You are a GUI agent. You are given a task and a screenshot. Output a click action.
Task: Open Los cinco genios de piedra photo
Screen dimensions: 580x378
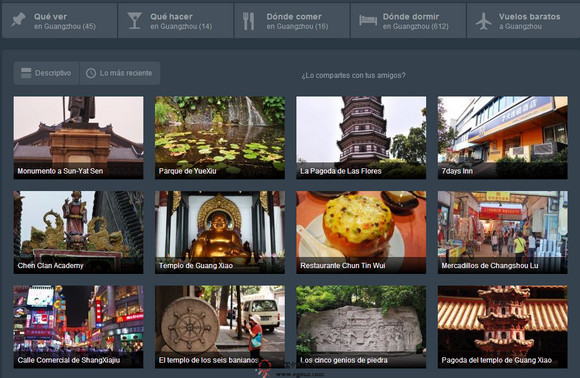(x=361, y=327)
